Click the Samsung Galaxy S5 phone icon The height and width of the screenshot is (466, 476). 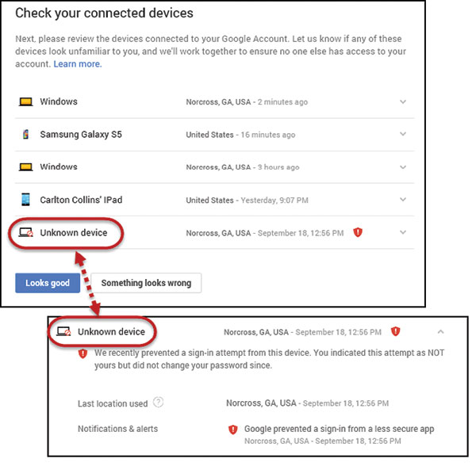25,135
